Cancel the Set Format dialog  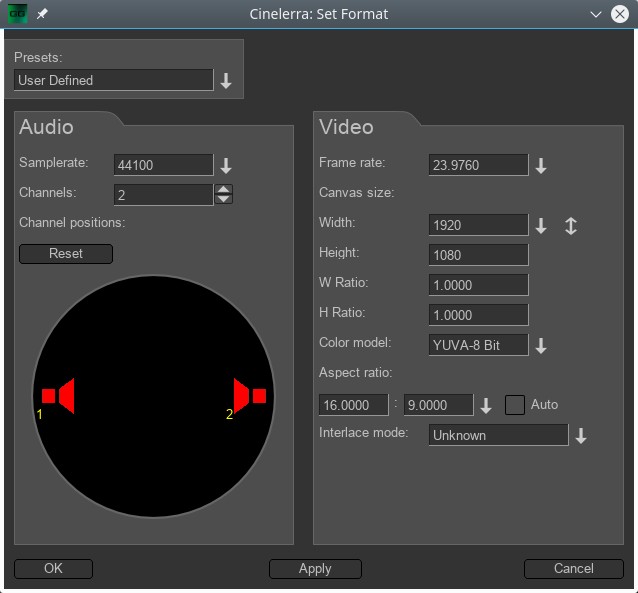pos(573,568)
